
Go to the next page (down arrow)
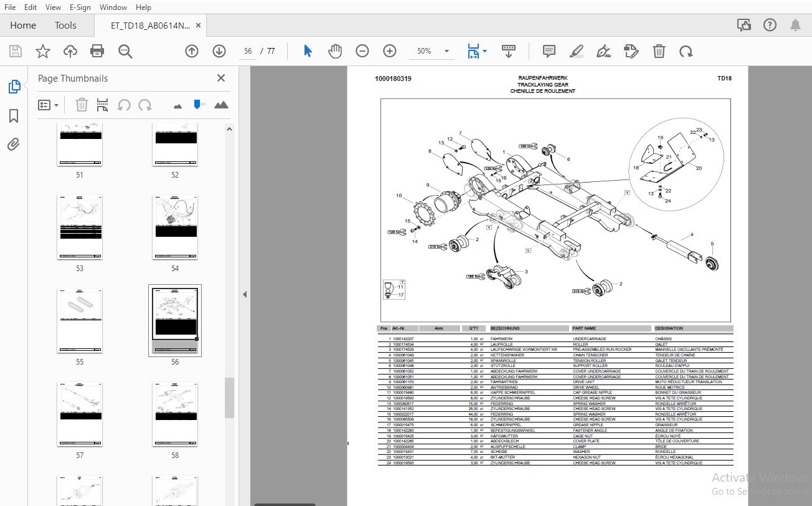coord(219,51)
